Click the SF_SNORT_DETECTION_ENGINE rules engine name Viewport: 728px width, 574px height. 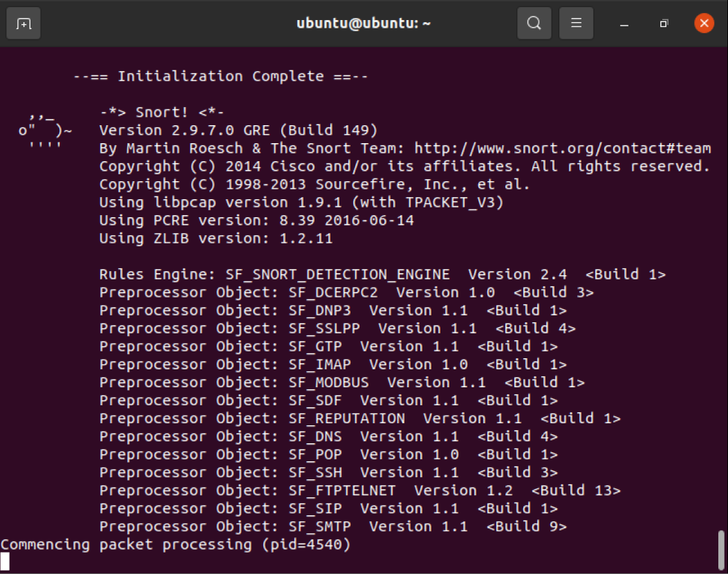(337, 275)
